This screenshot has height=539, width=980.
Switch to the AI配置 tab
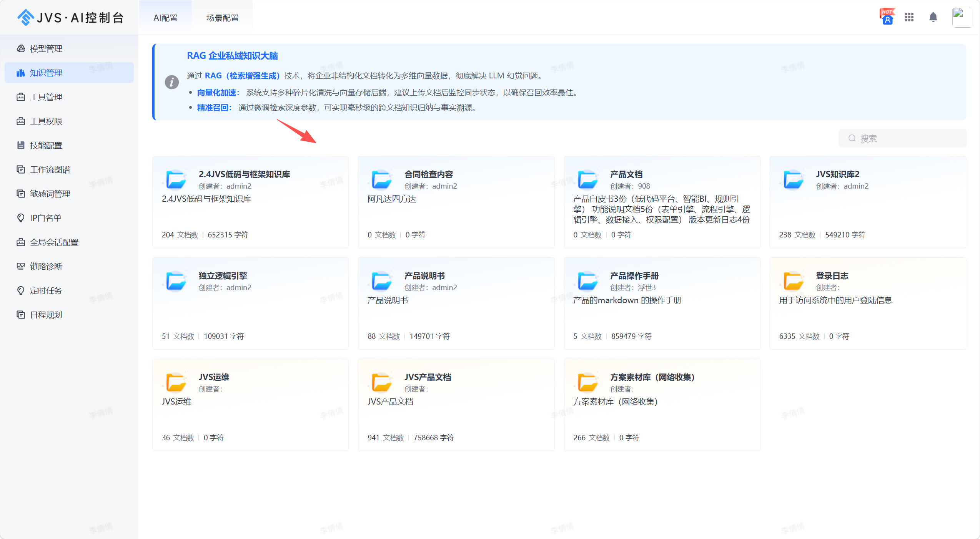click(165, 18)
